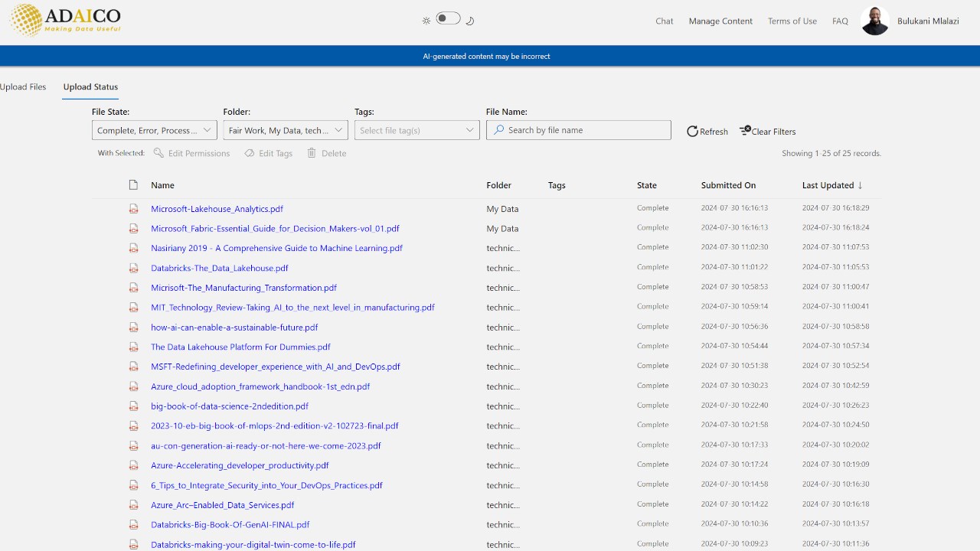
Task: Toggle the light/dark theme switch
Action: (x=449, y=18)
